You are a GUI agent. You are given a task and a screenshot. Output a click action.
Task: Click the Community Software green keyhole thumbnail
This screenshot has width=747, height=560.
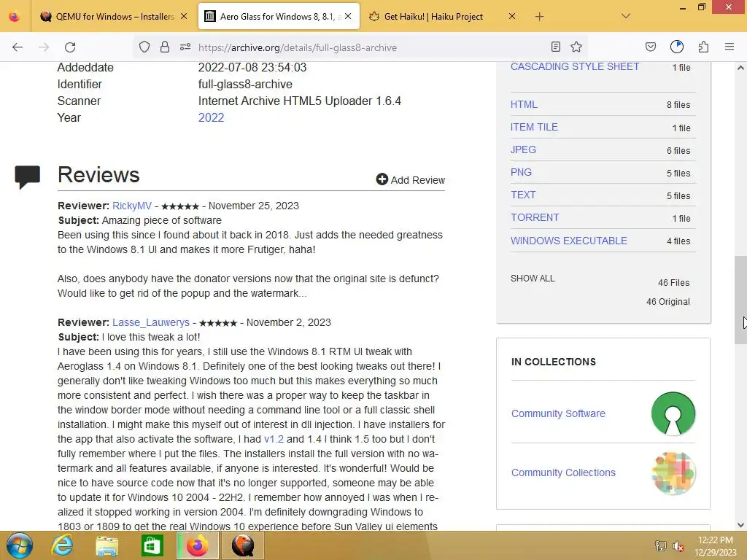(673, 414)
